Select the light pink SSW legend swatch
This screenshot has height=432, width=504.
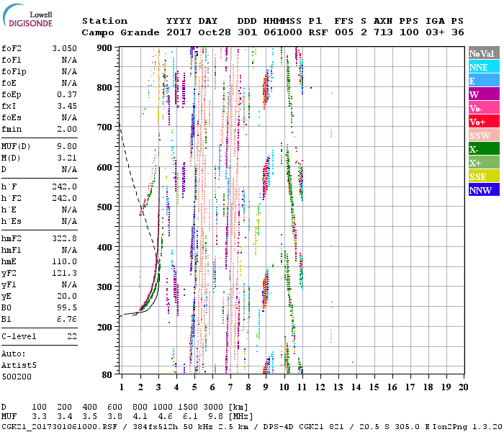click(x=483, y=135)
